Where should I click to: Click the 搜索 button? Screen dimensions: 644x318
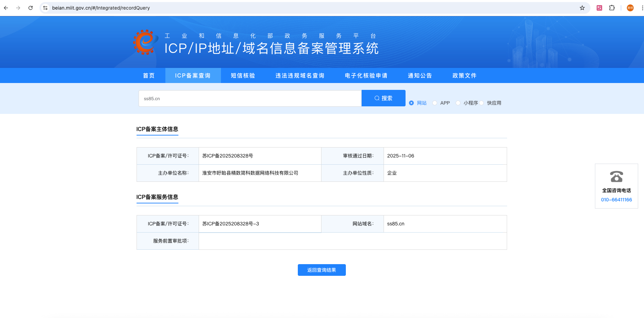click(x=384, y=98)
